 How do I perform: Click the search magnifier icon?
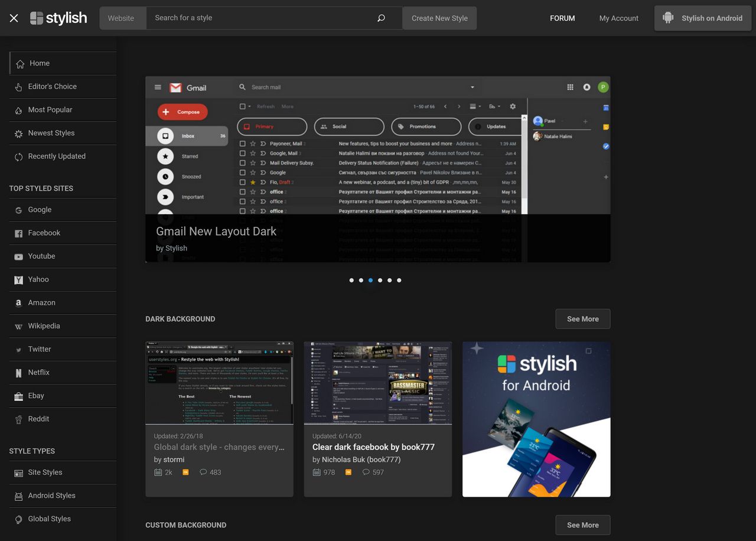pos(380,18)
